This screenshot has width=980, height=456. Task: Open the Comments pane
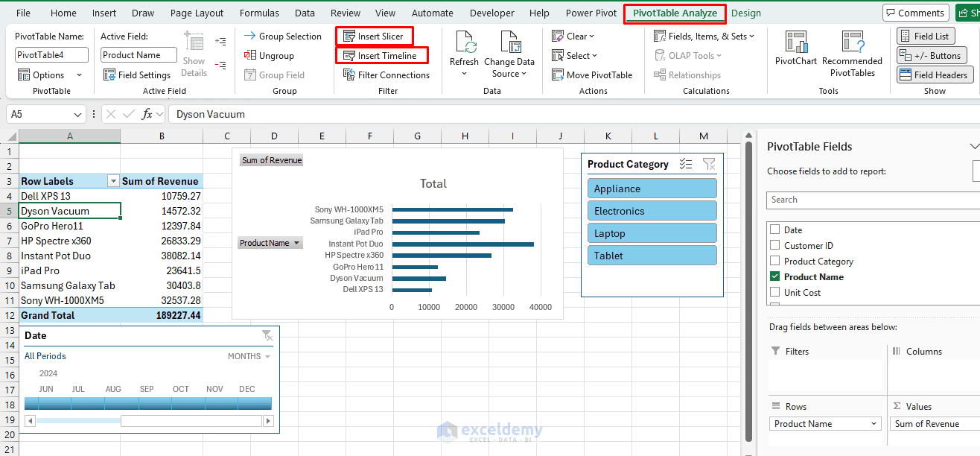pyautogui.click(x=914, y=13)
